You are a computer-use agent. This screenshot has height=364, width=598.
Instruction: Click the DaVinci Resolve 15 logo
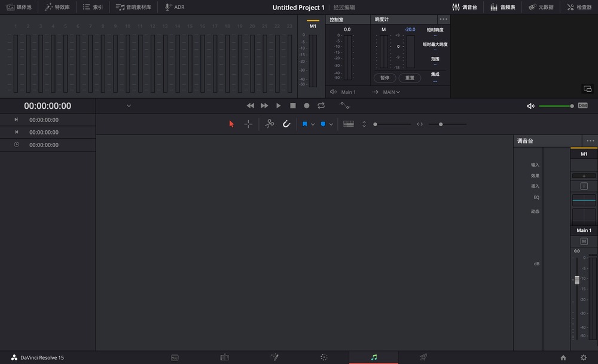[x=14, y=357]
